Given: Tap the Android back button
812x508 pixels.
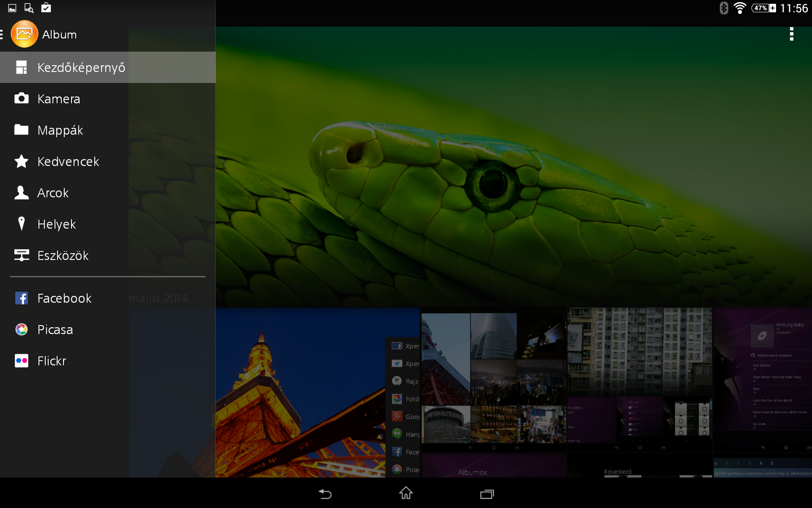Looking at the screenshot, I should [x=325, y=494].
